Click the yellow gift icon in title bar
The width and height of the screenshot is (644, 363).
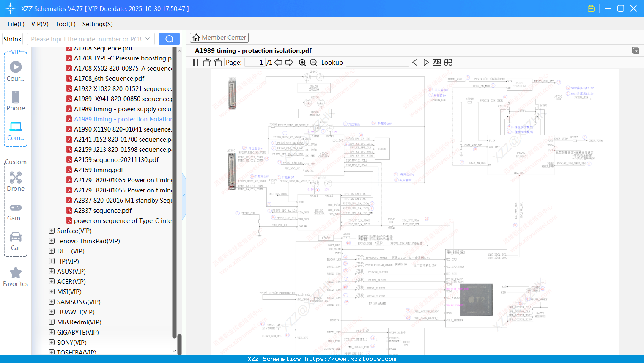click(591, 8)
